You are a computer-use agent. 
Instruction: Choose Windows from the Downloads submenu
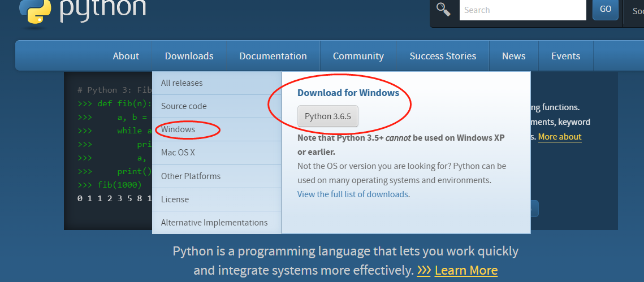coord(178,129)
